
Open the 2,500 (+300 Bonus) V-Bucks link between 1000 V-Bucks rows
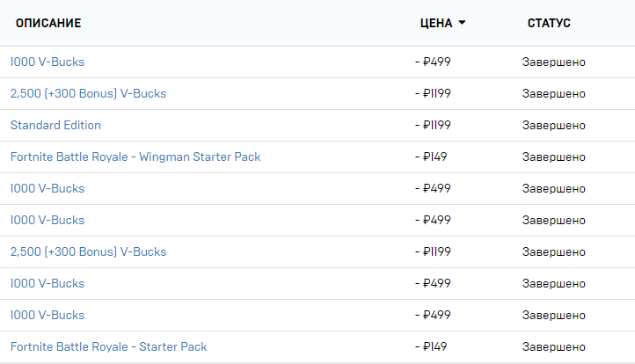coord(88,251)
